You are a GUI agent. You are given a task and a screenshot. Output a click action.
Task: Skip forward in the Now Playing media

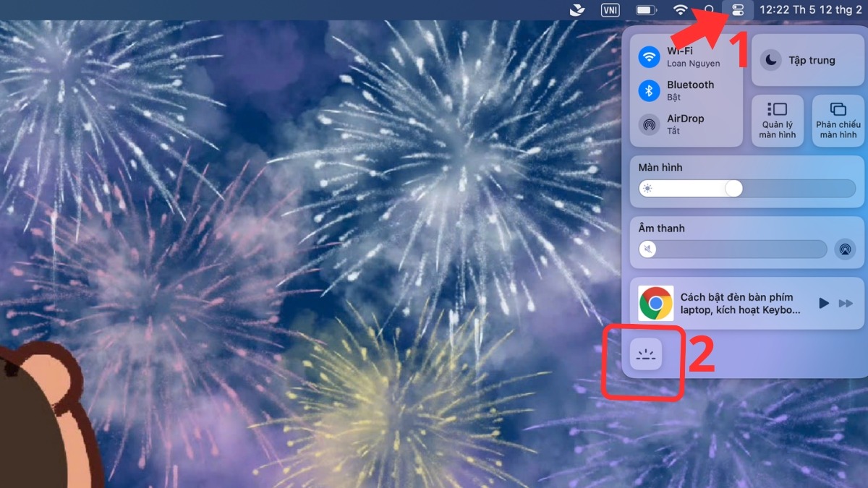pos(846,303)
